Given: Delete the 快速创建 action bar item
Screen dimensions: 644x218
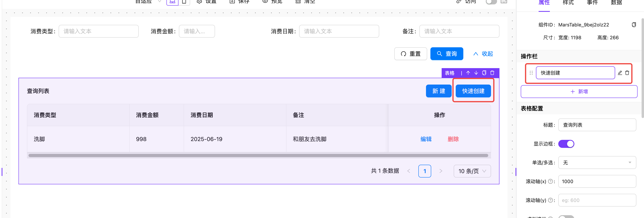Looking at the screenshot, I should (627, 73).
